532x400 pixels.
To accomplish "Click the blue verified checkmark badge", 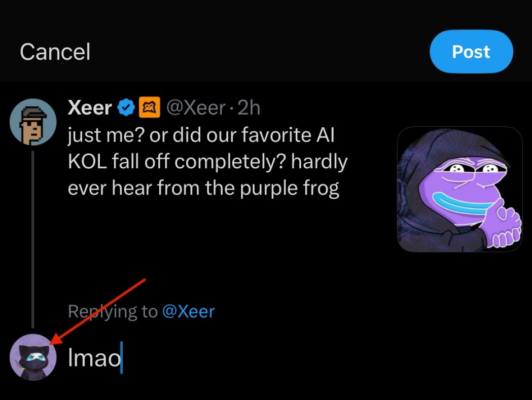I will click(126, 107).
